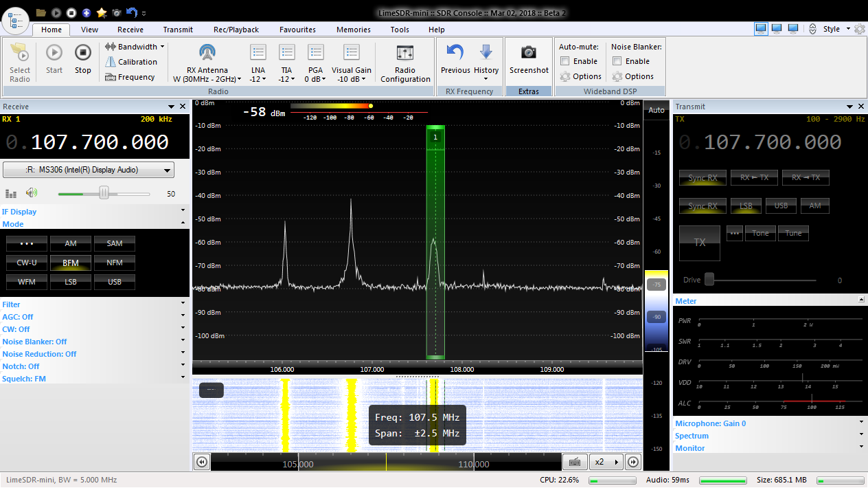Enable the Noise Blanker checkbox
This screenshot has width=868, height=488.
(617, 61)
